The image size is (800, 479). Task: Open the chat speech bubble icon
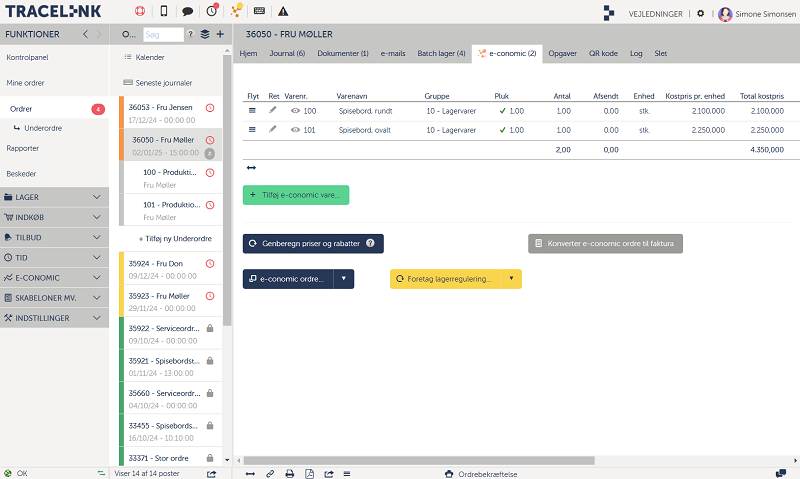pyautogui.click(x=187, y=12)
